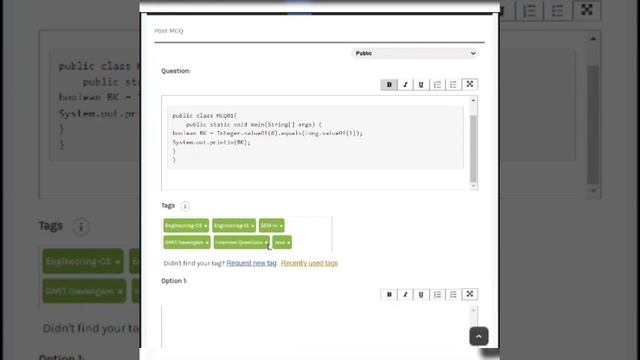Toggle underline in Option 1 toolbar
This screenshot has width=640, height=360.
421,294
